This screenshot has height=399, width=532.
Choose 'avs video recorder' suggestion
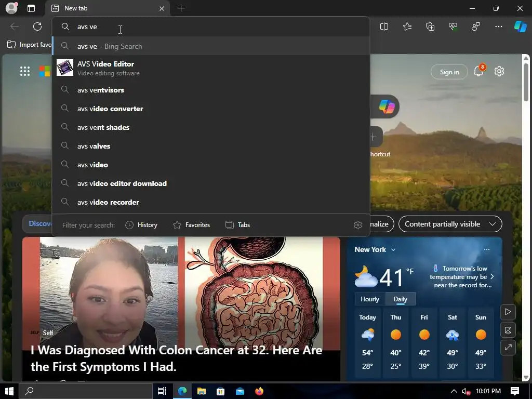point(211,202)
